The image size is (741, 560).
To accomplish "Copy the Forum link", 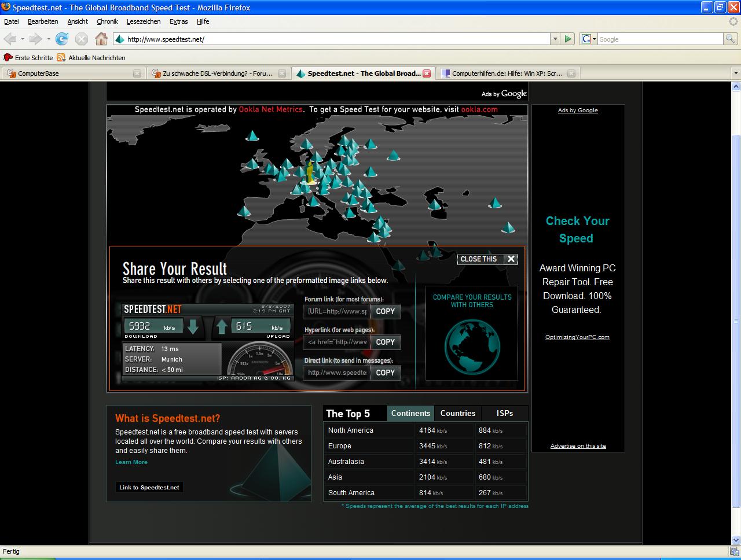I will click(385, 311).
